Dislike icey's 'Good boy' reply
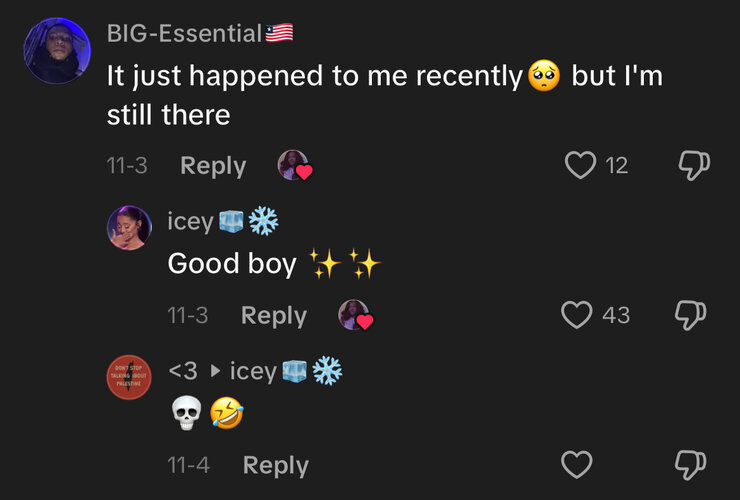 690,315
